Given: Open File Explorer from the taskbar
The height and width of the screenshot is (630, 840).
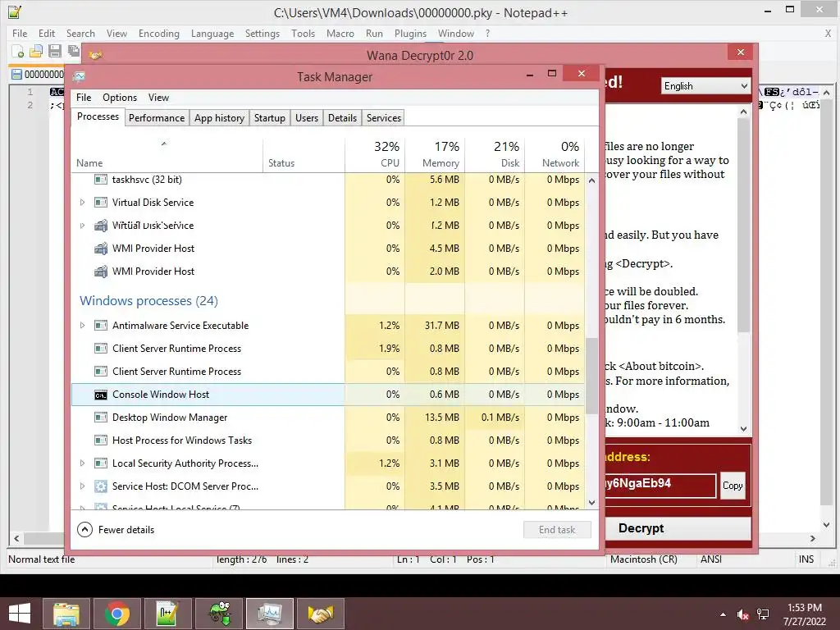Looking at the screenshot, I should point(66,614).
